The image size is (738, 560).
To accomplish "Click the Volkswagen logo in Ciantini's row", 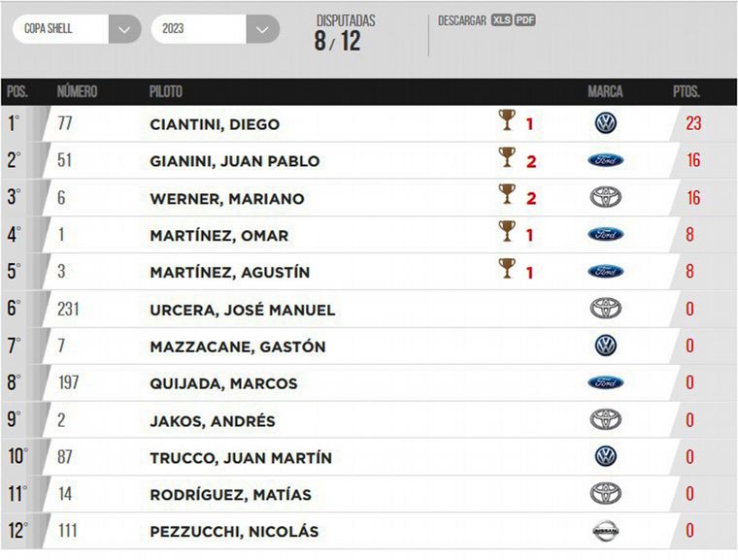I will [605, 123].
